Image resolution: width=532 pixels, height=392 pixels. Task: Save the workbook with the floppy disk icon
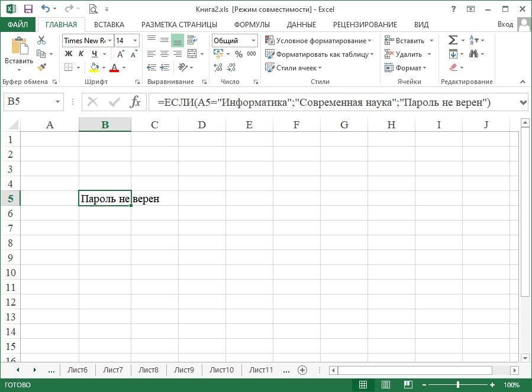coord(28,9)
